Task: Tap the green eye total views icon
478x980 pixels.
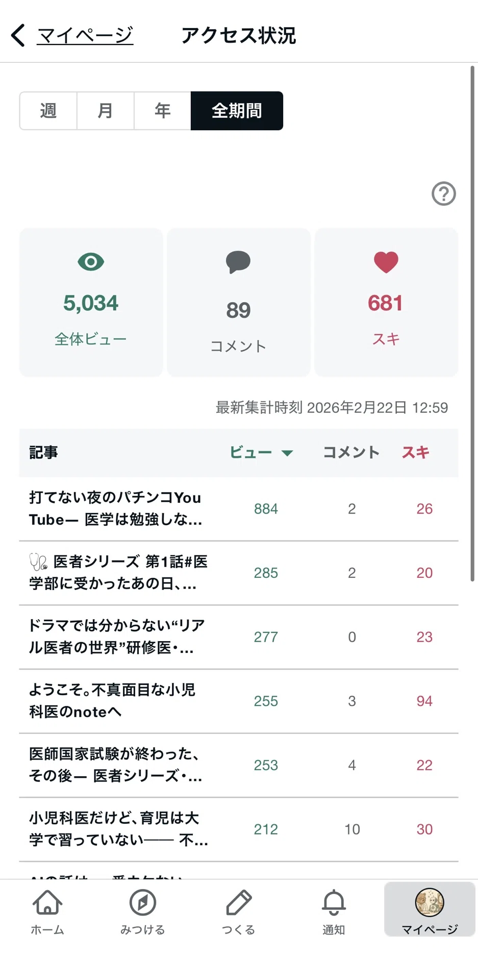Action: 91,262
